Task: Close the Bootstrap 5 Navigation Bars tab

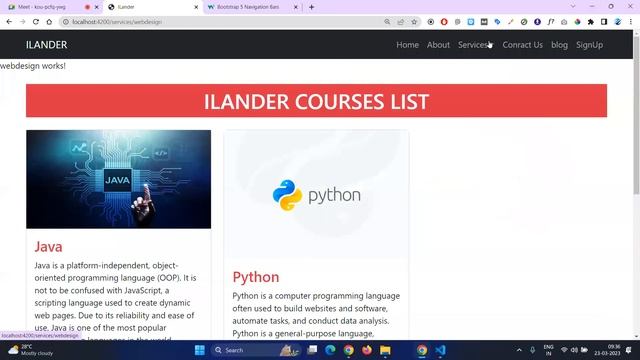Action: pyautogui.click(x=296, y=7)
